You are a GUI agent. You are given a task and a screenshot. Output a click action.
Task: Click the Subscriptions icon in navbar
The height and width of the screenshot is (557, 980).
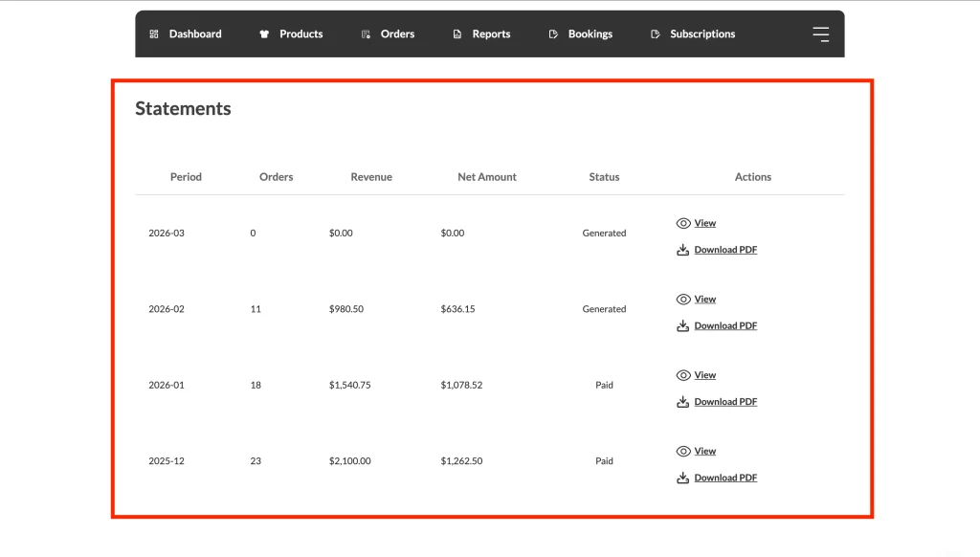655,33
